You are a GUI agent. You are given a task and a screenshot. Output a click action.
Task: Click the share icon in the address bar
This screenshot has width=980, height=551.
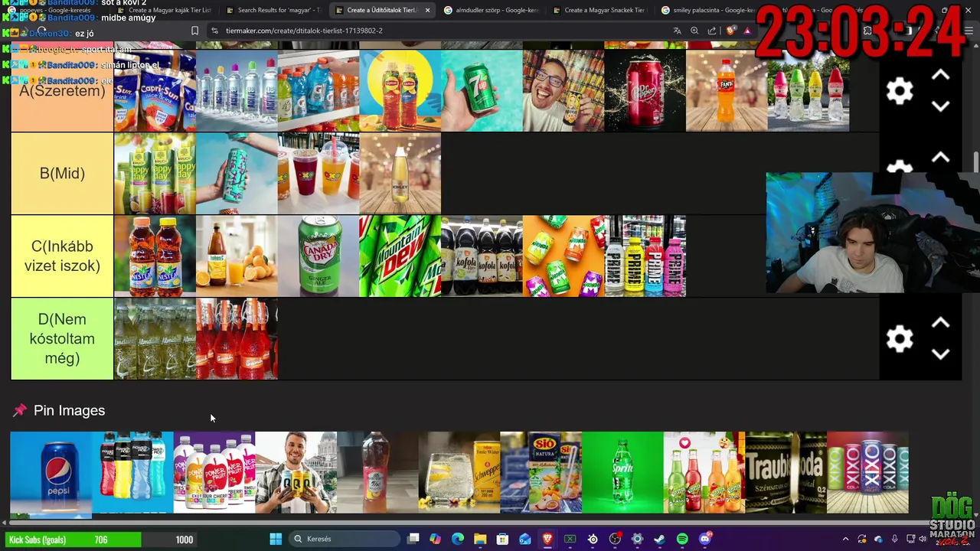[x=712, y=31]
